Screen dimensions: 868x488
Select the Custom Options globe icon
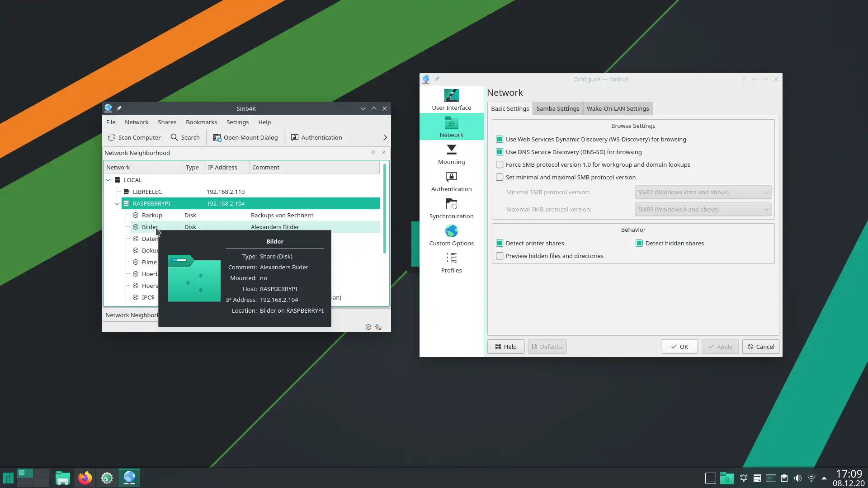click(x=451, y=231)
